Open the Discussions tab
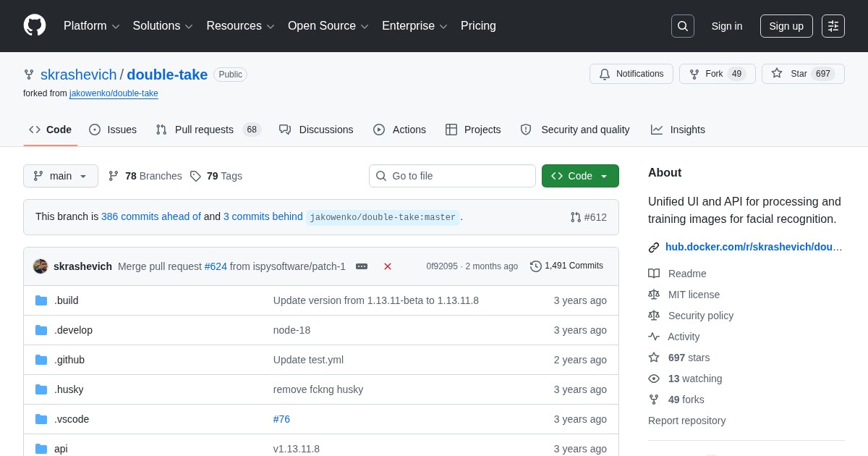Viewport: 868px width, 456px height. click(316, 130)
